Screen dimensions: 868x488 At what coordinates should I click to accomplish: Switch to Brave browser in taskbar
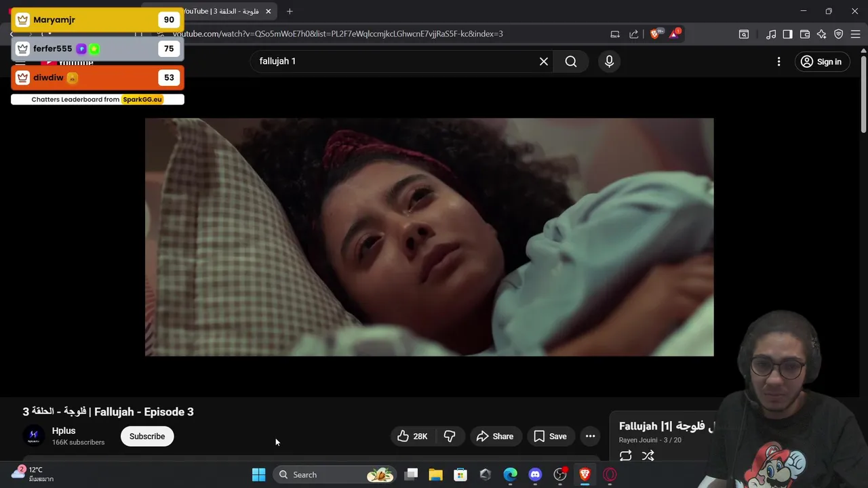coord(585,474)
